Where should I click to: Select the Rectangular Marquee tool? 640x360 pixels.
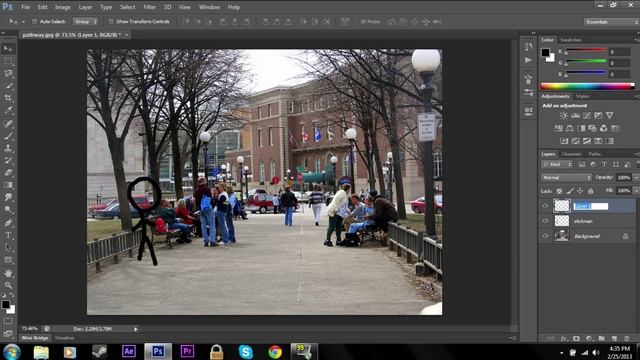tap(9, 61)
